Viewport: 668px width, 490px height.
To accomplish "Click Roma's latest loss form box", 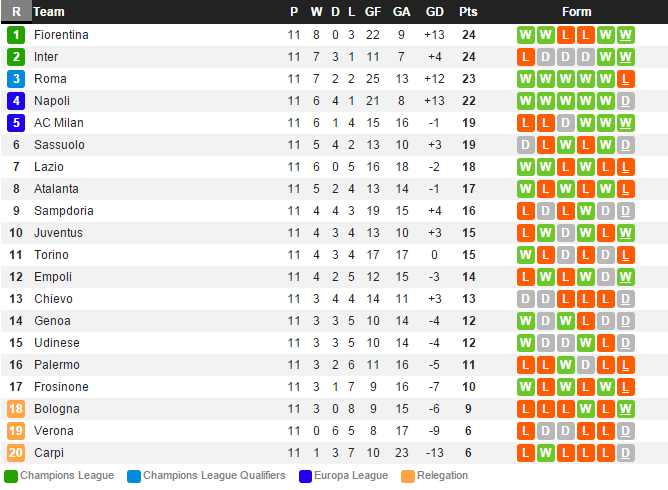I will pos(625,79).
